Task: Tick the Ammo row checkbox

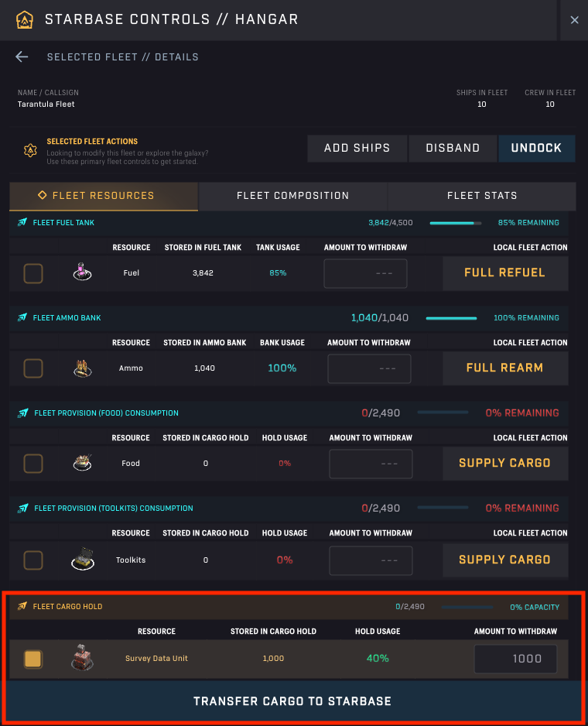Action: point(33,368)
